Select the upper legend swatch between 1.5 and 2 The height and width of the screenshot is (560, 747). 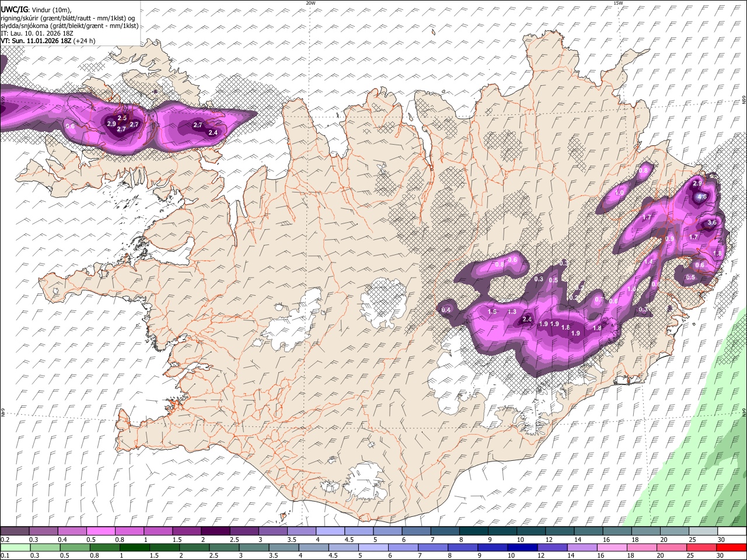[187, 531]
